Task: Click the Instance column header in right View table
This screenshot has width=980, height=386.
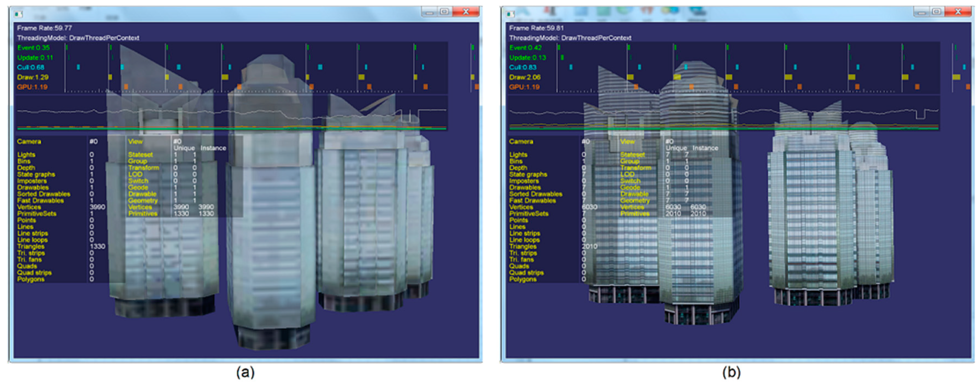Action: (x=705, y=148)
